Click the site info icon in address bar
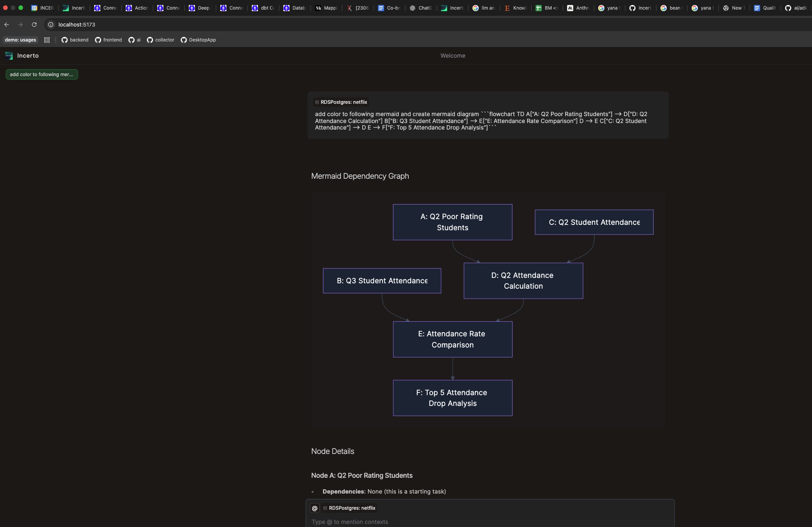Screen dimensions: 812x527 click(51, 25)
